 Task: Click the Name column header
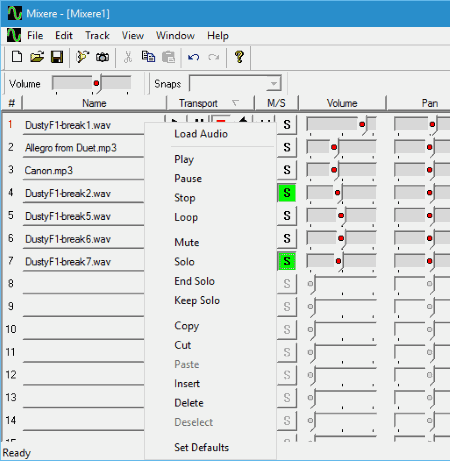(94, 103)
